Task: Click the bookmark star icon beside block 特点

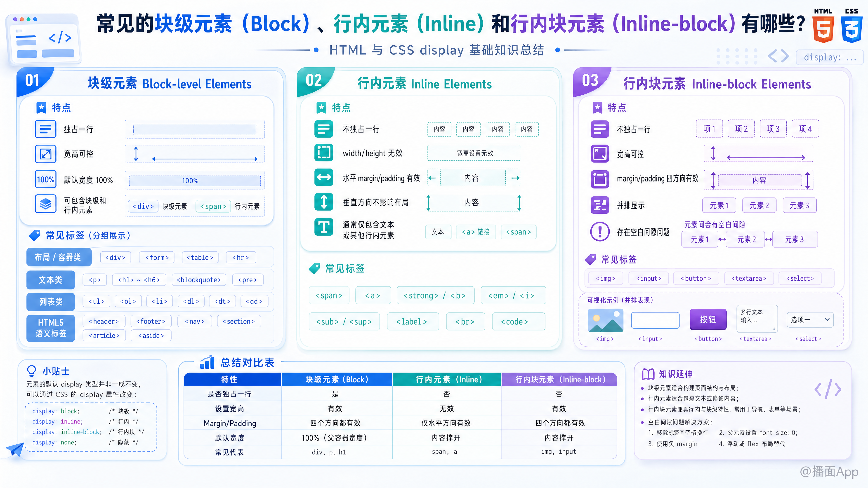Action: (41, 108)
